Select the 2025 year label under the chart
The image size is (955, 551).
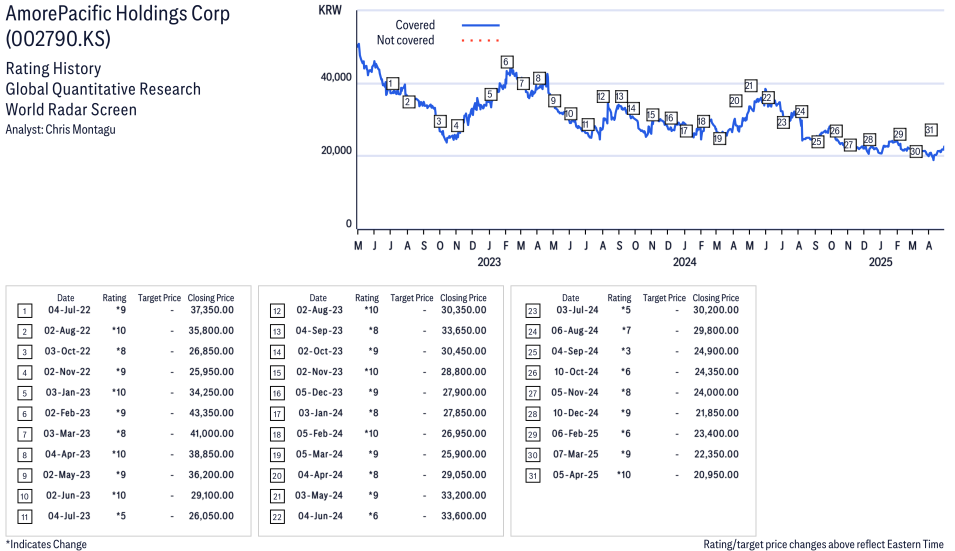coord(880,262)
